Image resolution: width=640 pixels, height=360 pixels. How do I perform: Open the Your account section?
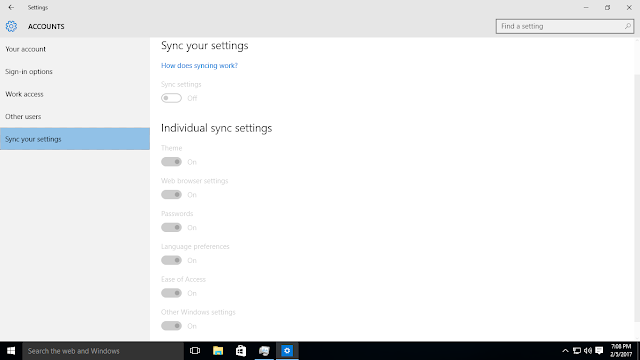(x=75, y=49)
